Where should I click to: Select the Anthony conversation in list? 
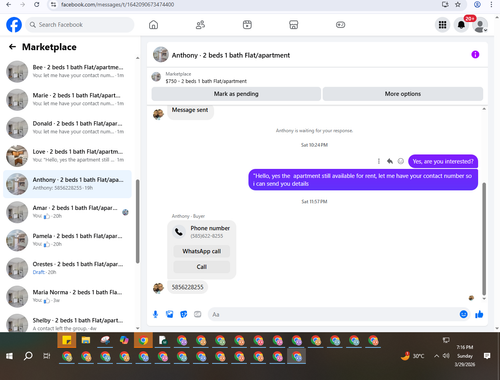(x=67, y=184)
